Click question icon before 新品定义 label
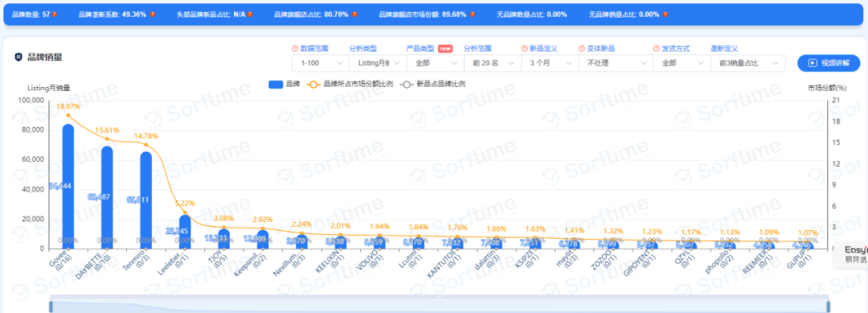 coord(525,49)
